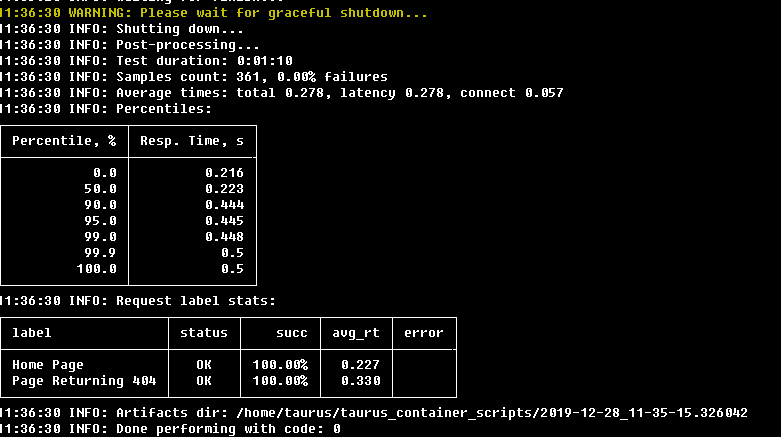Click avg_rt value 0.330
This screenshot has height=437, width=781.
click(361, 381)
